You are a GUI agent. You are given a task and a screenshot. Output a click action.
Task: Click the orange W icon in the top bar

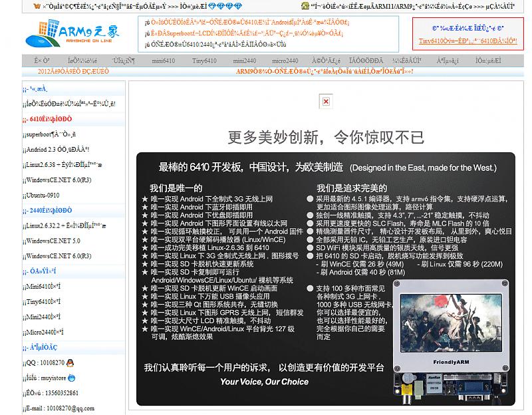pyautogui.click(x=37, y=6)
